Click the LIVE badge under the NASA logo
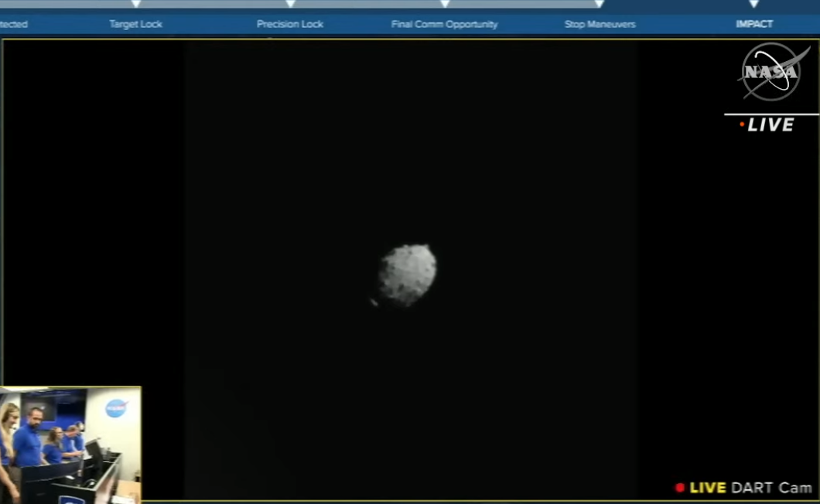 [x=767, y=125]
